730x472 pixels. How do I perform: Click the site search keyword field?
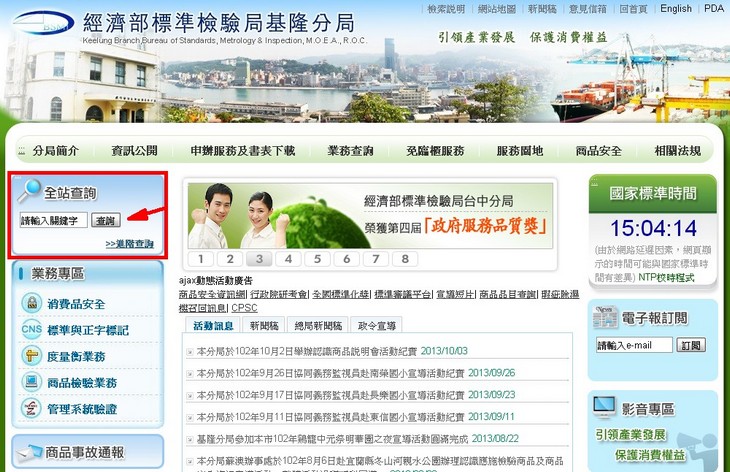coord(53,220)
